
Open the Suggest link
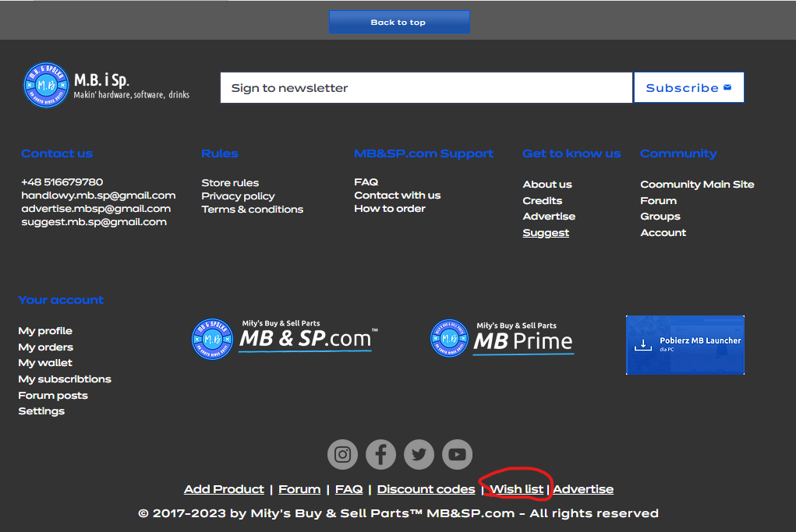[x=546, y=233]
